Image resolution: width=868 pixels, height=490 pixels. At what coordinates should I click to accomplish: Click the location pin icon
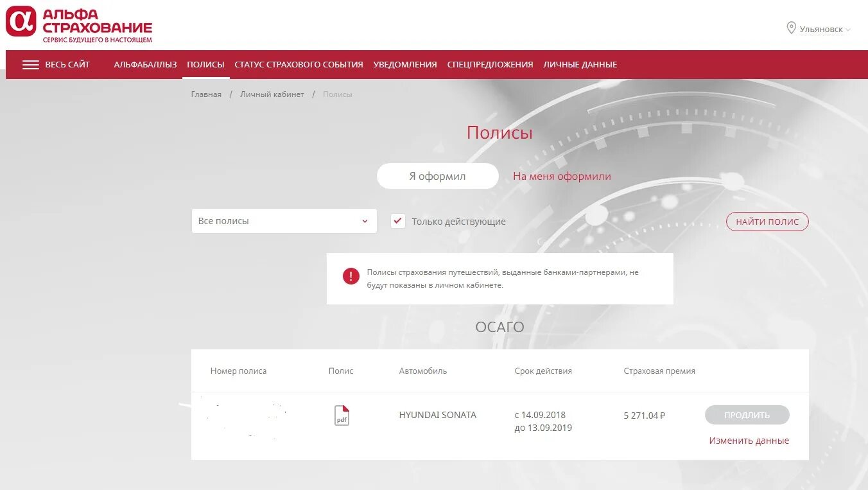tap(791, 28)
